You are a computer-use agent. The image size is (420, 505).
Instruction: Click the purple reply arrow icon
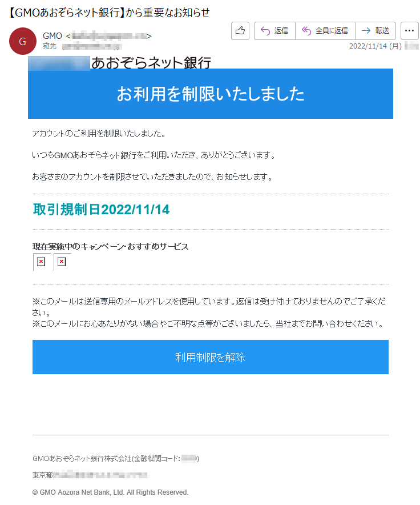coord(265,31)
